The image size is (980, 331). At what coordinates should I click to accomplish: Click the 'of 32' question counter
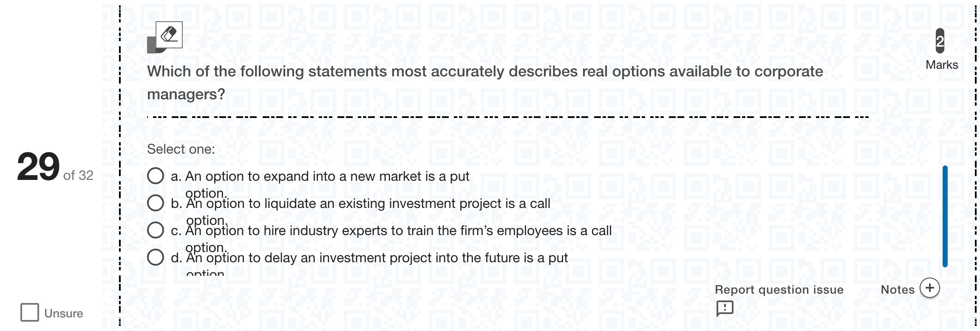[x=78, y=175]
